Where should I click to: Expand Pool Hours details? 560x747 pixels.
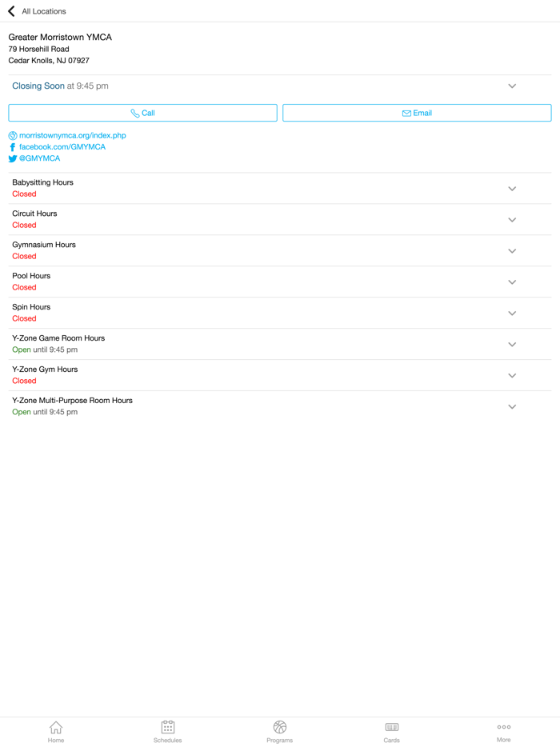[x=512, y=282]
